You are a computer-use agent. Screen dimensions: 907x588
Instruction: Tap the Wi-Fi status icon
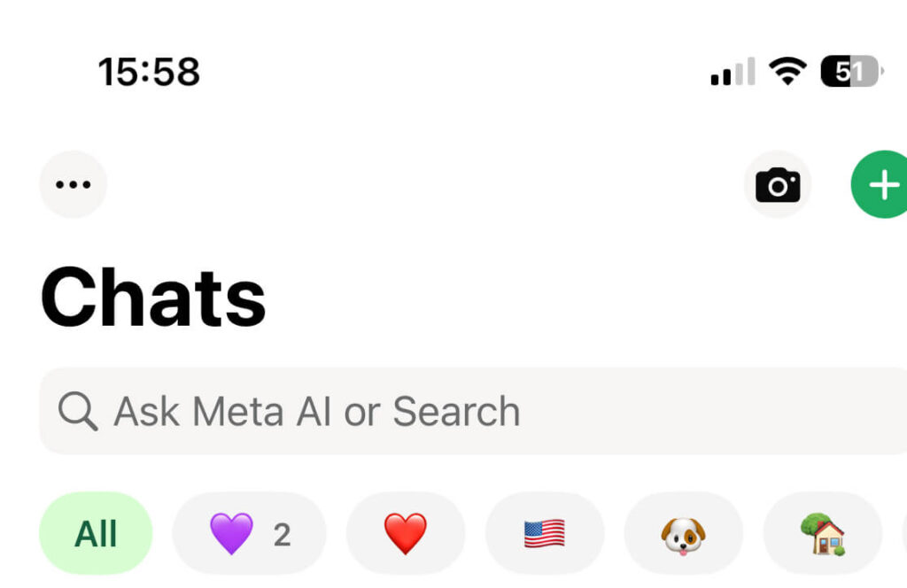pos(787,71)
